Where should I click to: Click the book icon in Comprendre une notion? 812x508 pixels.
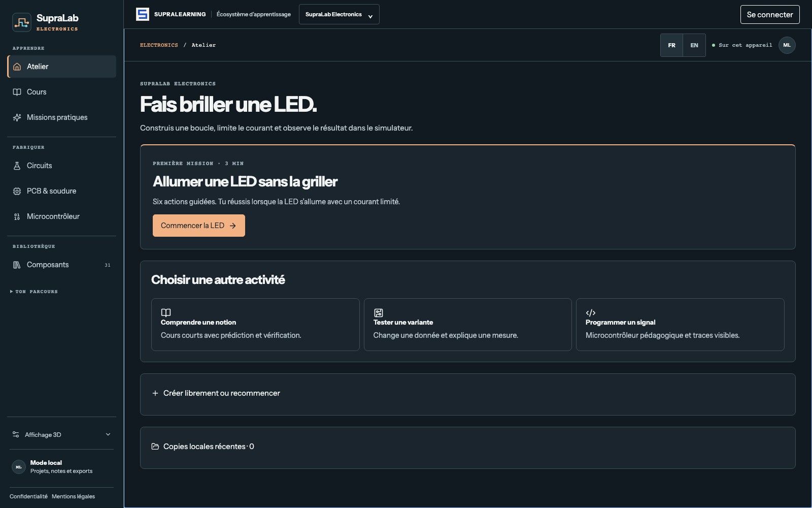click(x=166, y=312)
